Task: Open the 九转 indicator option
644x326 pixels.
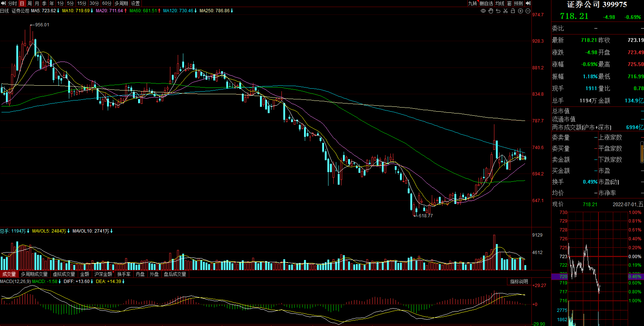Action: point(473,3)
